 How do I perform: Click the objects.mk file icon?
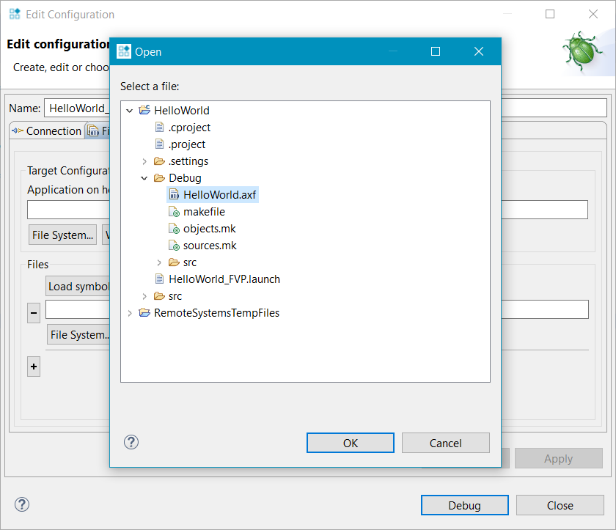pos(174,229)
